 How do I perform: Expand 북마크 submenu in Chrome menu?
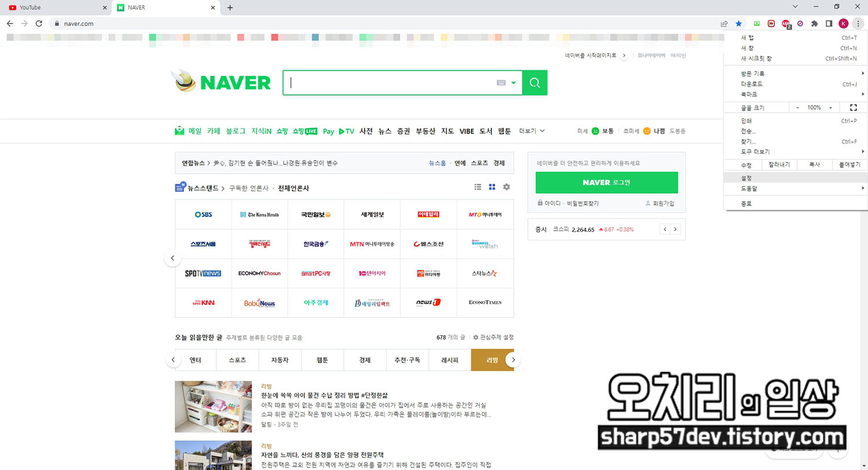[796, 94]
